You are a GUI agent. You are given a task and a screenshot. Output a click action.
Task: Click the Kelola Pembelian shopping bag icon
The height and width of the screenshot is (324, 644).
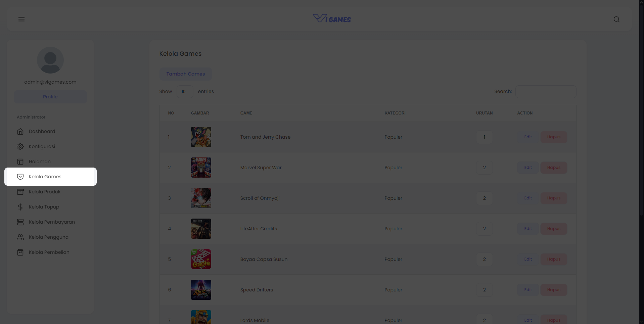[20, 252]
